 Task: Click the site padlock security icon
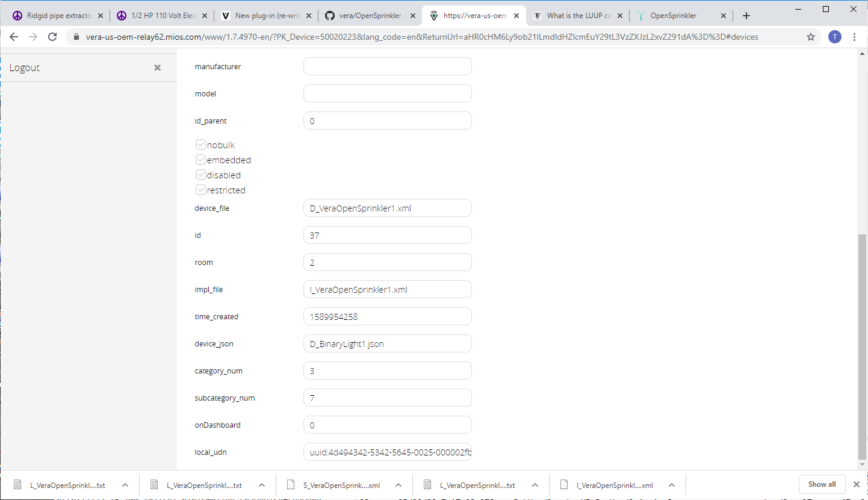pyautogui.click(x=76, y=37)
